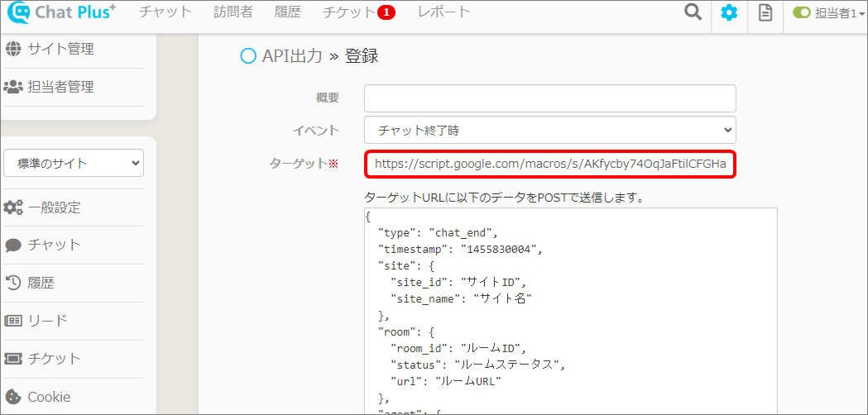Click the search magnifier icon
Image resolution: width=868 pixels, height=415 pixels.
coord(693,13)
